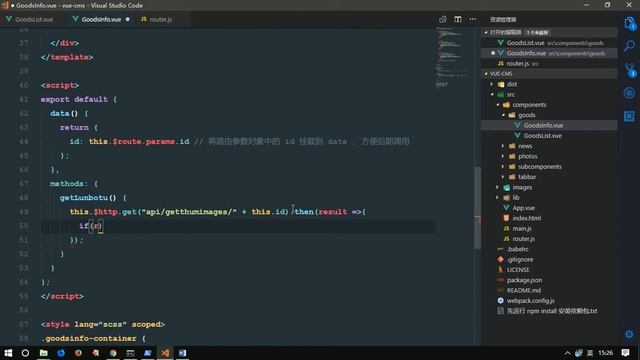640x360 pixels.
Task: Open the .babelrc file
Action: 549,249
